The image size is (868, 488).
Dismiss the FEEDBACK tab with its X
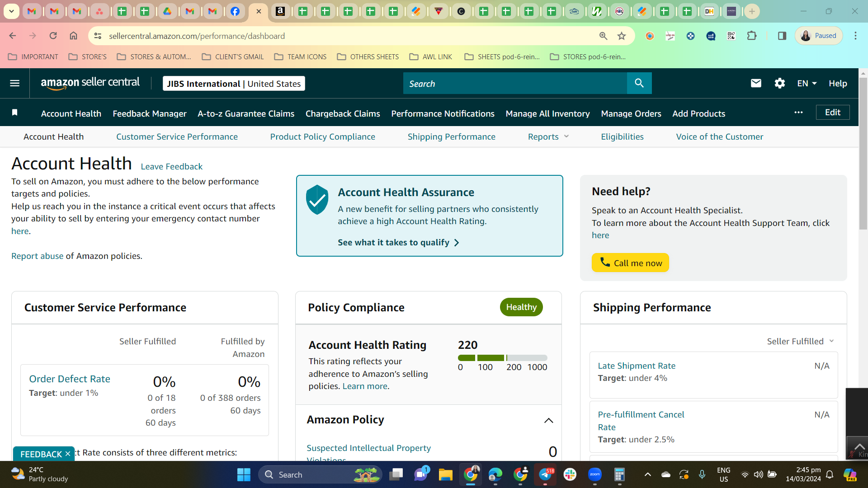tap(68, 454)
